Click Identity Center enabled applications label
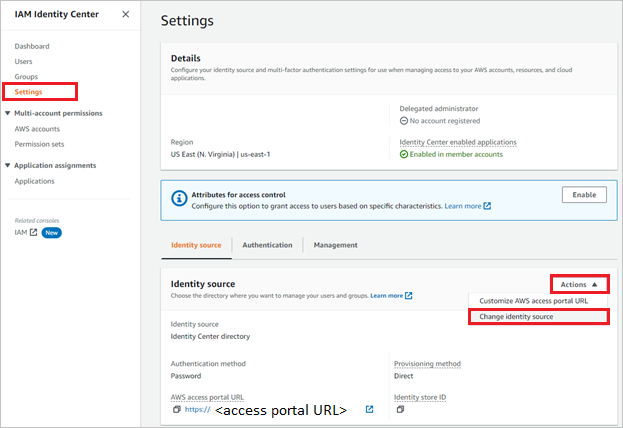This screenshot has height=428, width=623. (458, 142)
